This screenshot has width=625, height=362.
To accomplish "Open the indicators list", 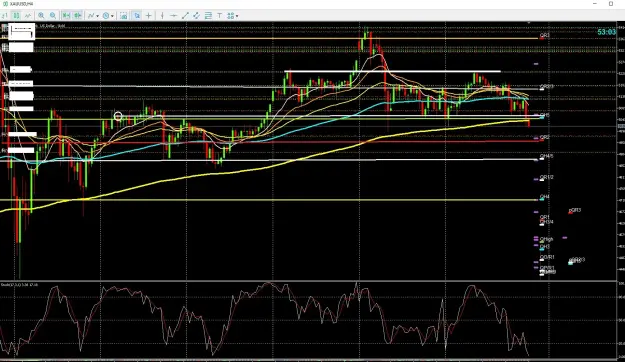I will pos(91,16).
